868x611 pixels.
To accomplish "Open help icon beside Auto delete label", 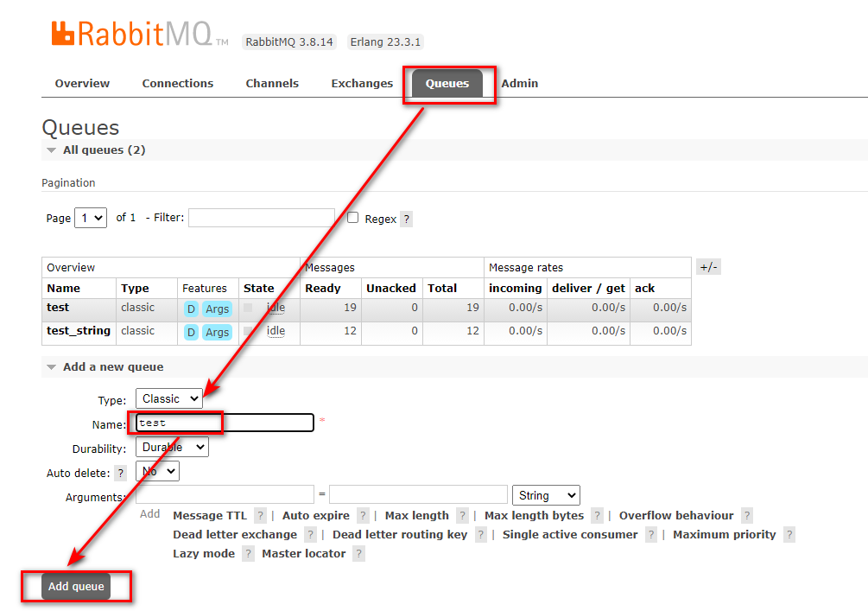I will click(121, 473).
